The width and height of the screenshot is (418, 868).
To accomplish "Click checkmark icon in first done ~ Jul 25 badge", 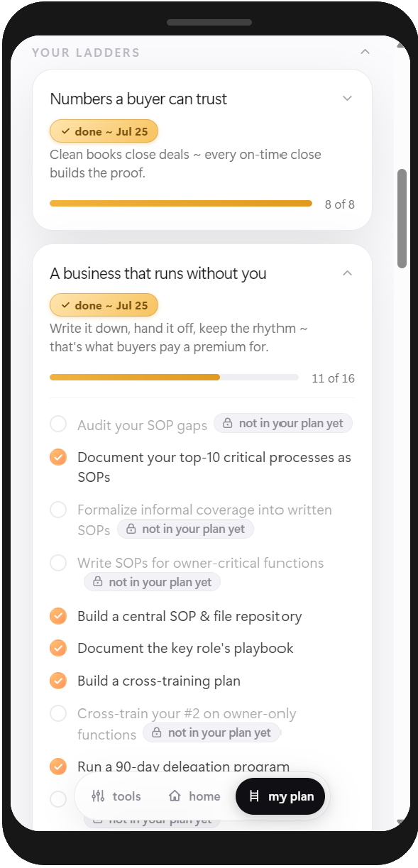I will click(65, 131).
